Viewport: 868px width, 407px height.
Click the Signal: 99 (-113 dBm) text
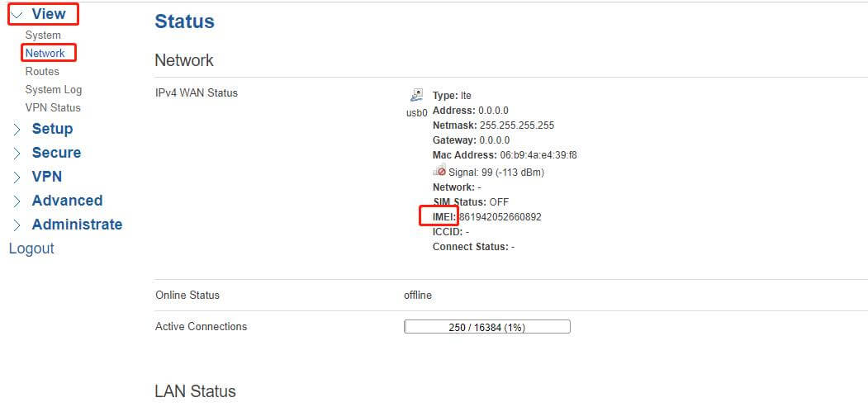pyautogui.click(x=496, y=173)
